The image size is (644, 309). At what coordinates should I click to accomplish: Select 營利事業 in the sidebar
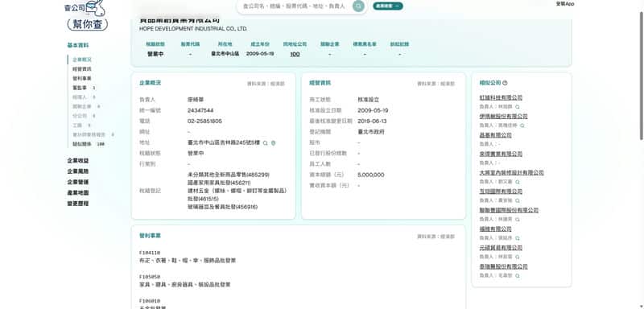pyautogui.click(x=82, y=78)
